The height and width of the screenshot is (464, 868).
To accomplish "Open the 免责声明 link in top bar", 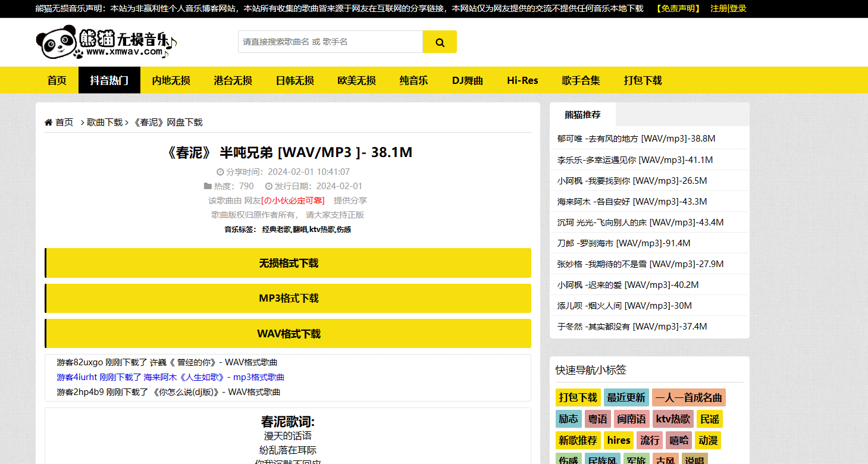I will (x=678, y=8).
